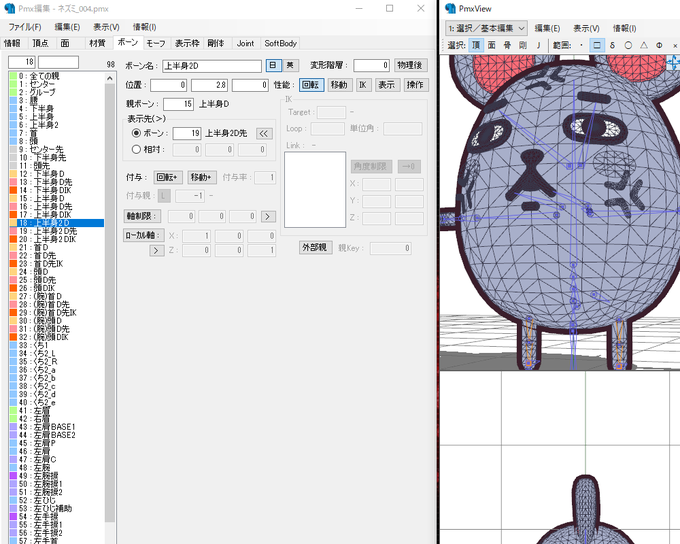Click the ボーン名 input field
680x544 pixels.
212,66
